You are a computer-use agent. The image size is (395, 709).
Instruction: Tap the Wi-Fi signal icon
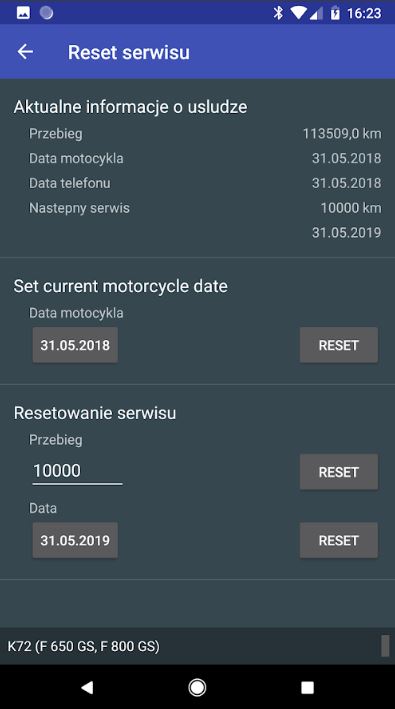(x=298, y=13)
